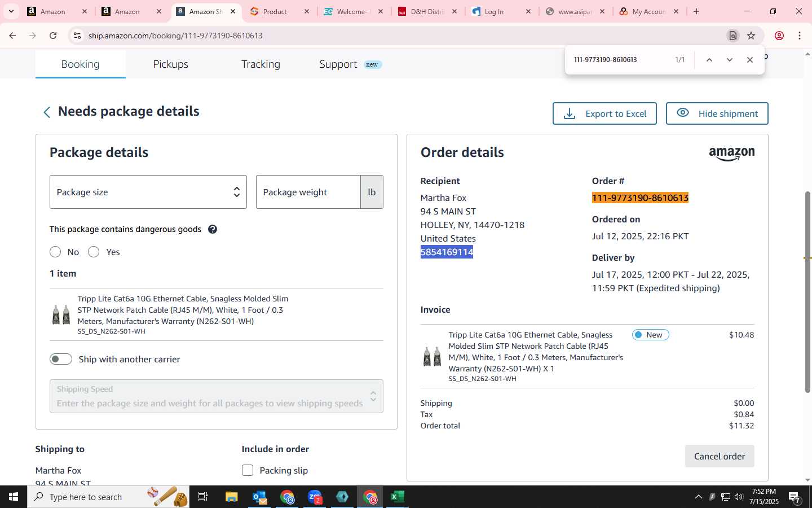This screenshot has height=508, width=812.
Task: Jump to previous find result arrow
Action: (709, 60)
